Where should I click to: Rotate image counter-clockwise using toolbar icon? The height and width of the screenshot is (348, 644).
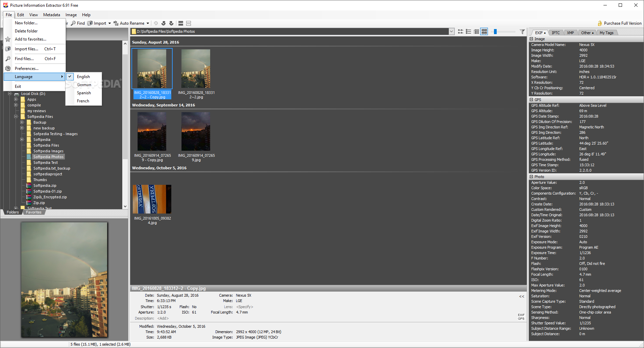point(164,23)
